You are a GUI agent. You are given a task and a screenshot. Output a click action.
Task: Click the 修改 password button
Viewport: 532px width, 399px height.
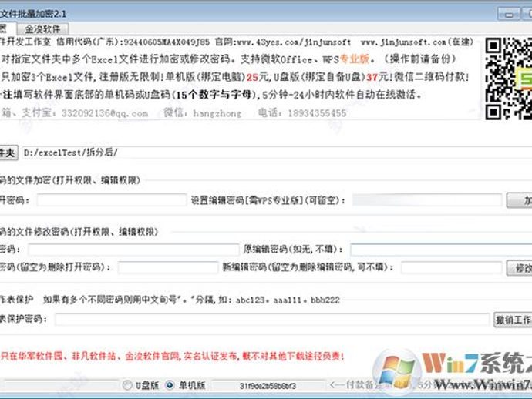[520, 268]
